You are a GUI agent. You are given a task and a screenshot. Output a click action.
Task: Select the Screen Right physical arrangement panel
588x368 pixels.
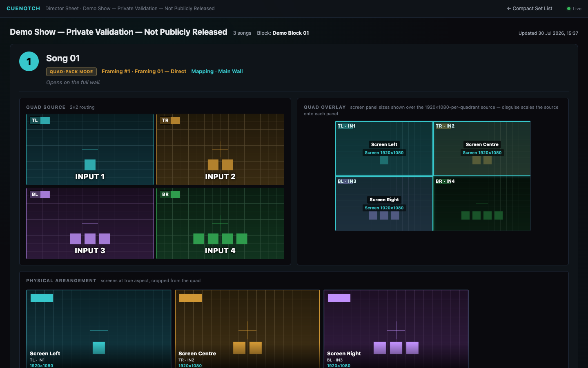tap(396, 329)
